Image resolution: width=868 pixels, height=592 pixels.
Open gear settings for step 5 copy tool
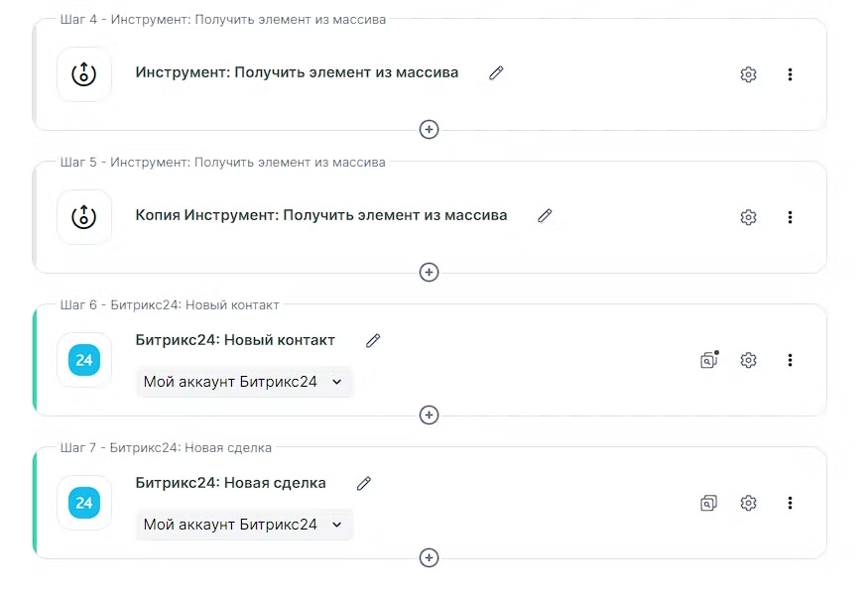coord(748,217)
